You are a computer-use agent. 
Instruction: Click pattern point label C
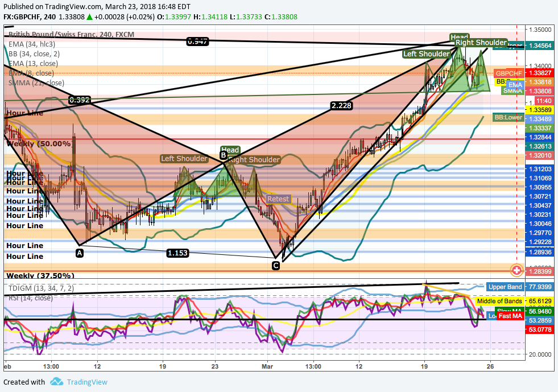point(275,266)
